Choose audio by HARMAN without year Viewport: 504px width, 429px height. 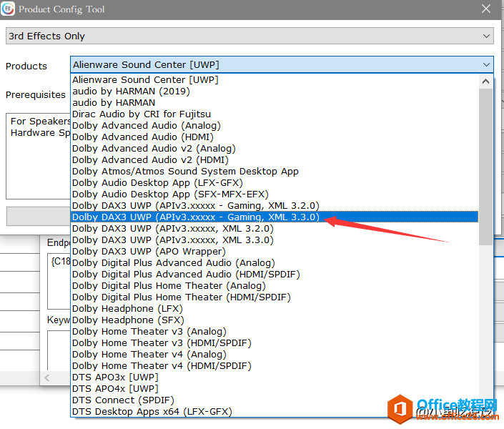[x=275, y=102]
